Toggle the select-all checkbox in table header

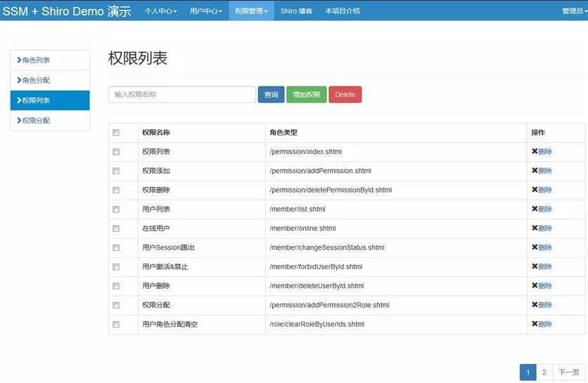pos(116,133)
